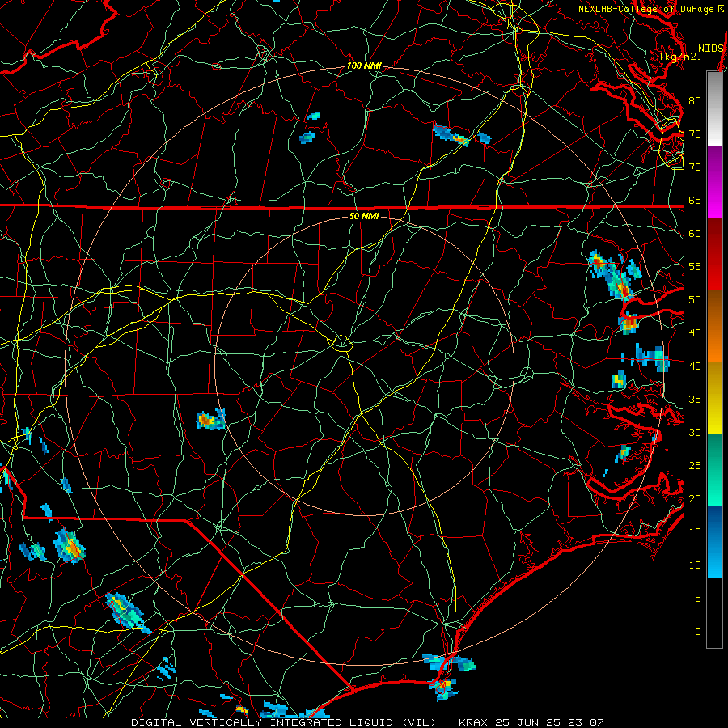Screen dimensions: 728x728
Task: Click the gray-white segment of the color scale
Action: (x=714, y=108)
